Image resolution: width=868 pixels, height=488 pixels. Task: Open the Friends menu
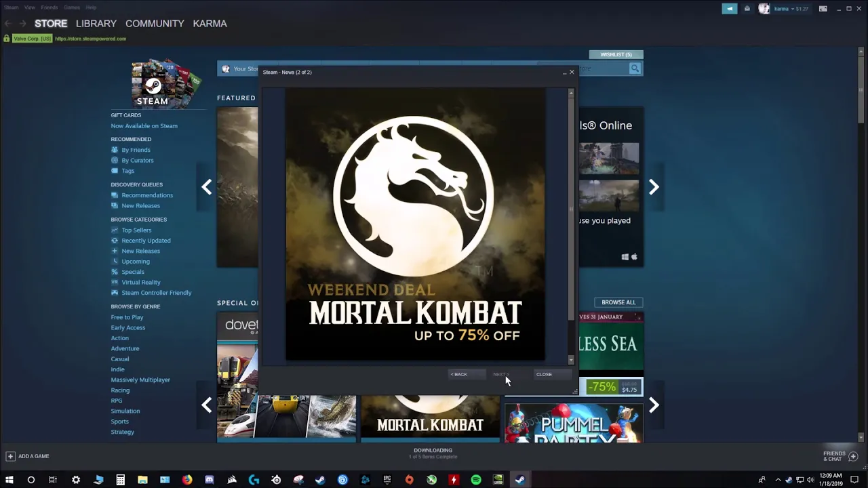pos(50,7)
